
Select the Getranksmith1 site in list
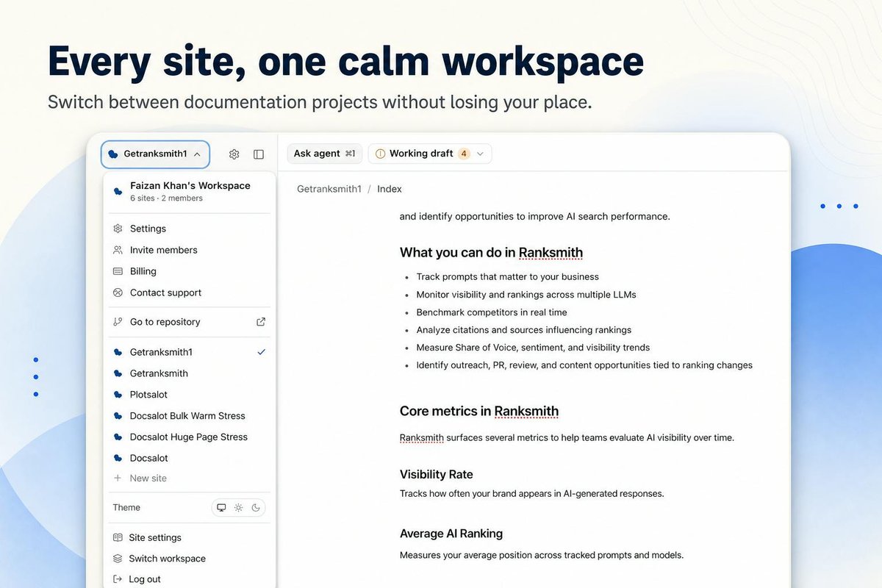click(190, 352)
